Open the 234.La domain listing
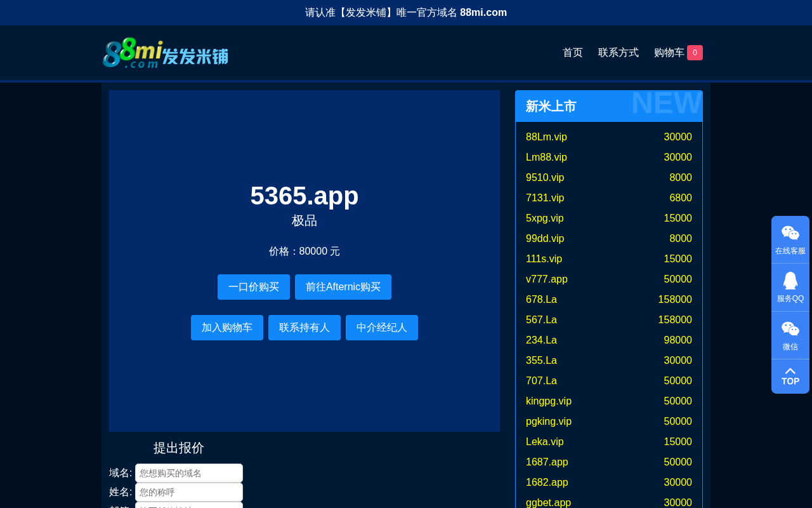 point(542,340)
